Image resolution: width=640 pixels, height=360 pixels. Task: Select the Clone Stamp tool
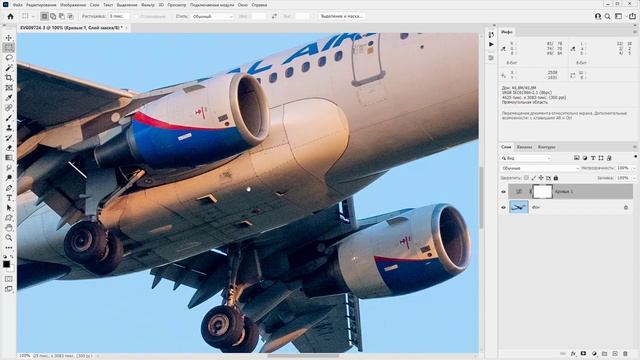(x=9, y=127)
